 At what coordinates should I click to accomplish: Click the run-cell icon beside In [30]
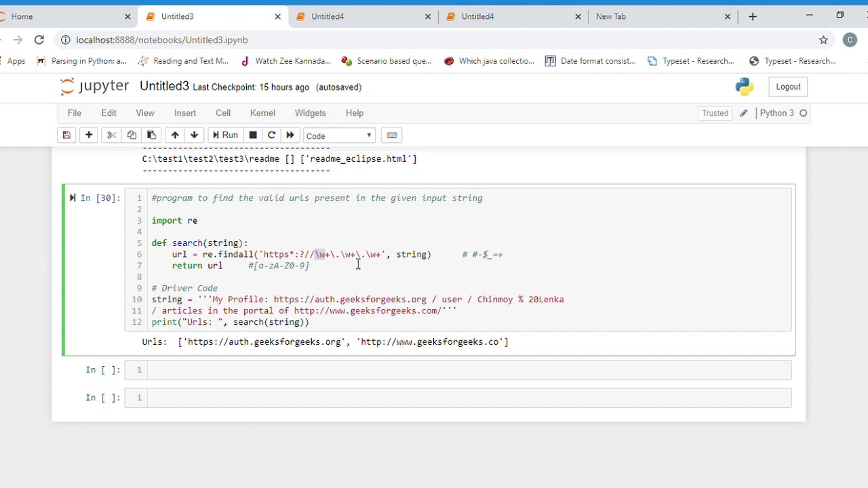[73, 198]
